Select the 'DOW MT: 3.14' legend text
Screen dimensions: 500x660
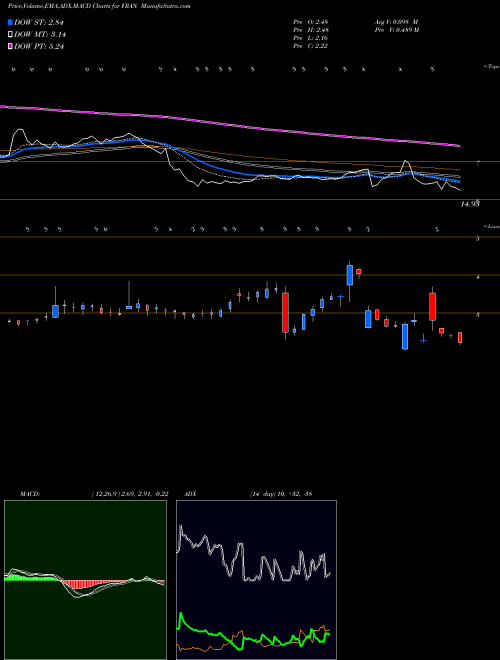[40, 35]
